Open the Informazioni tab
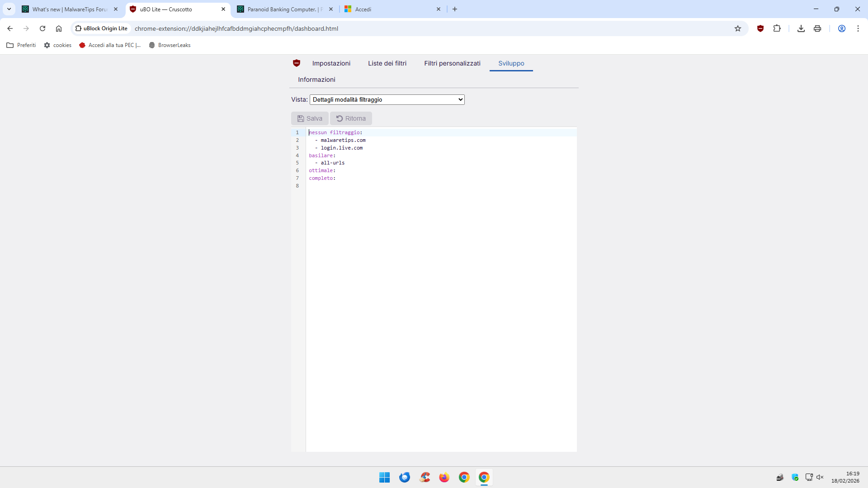868x488 pixels. pyautogui.click(x=316, y=80)
